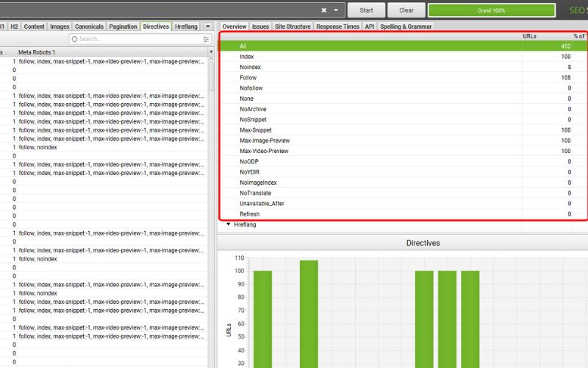The width and height of the screenshot is (588, 368).
Task: Open the Site Structure tab
Action: [293, 26]
